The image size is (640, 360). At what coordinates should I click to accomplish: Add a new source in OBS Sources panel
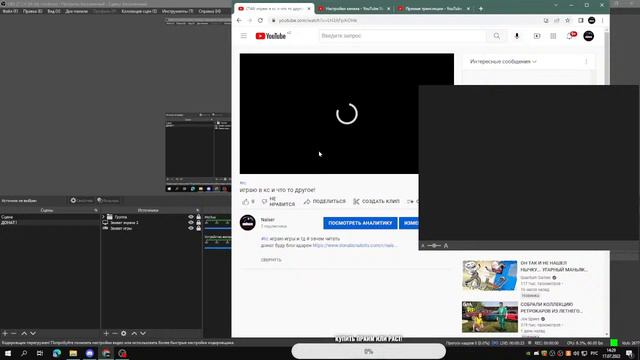[106, 333]
